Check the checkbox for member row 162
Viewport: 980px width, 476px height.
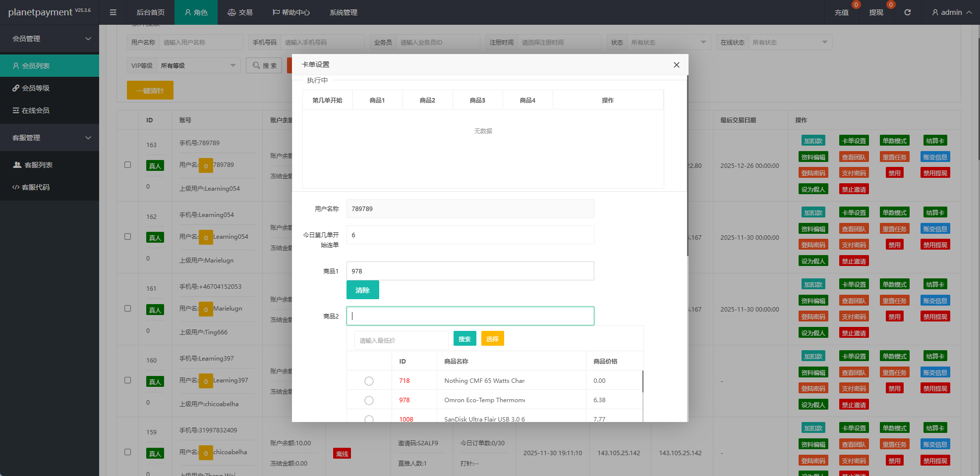[x=128, y=237]
